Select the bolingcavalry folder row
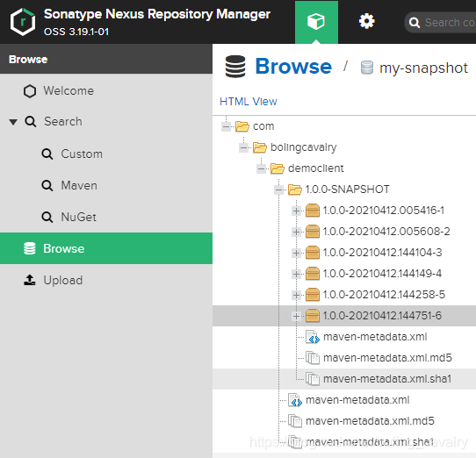Screen dimensions: 476x458 click(x=344, y=147)
